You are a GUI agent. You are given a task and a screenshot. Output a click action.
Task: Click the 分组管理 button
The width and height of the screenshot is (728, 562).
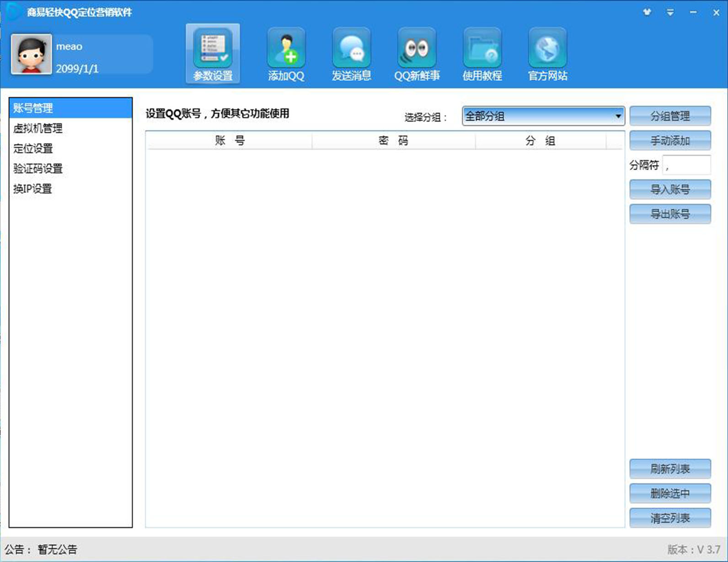point(670,116)
